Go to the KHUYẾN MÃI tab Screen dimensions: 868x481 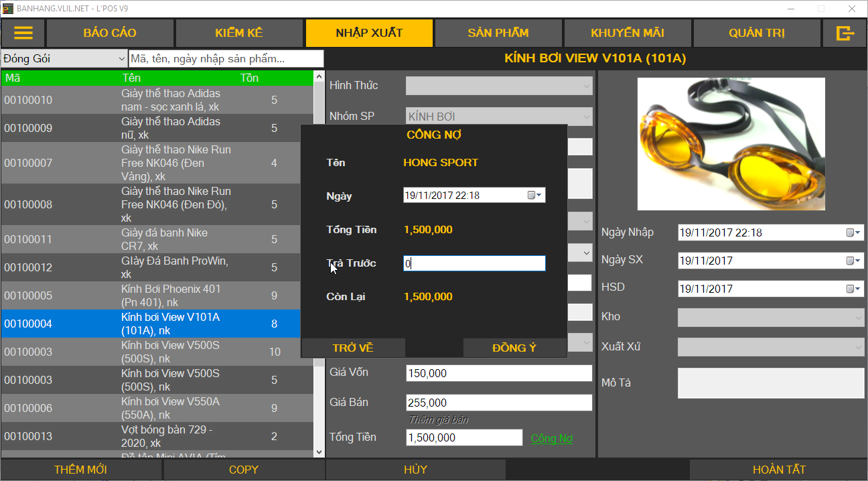pyautogui.click(x=627, y=33)
